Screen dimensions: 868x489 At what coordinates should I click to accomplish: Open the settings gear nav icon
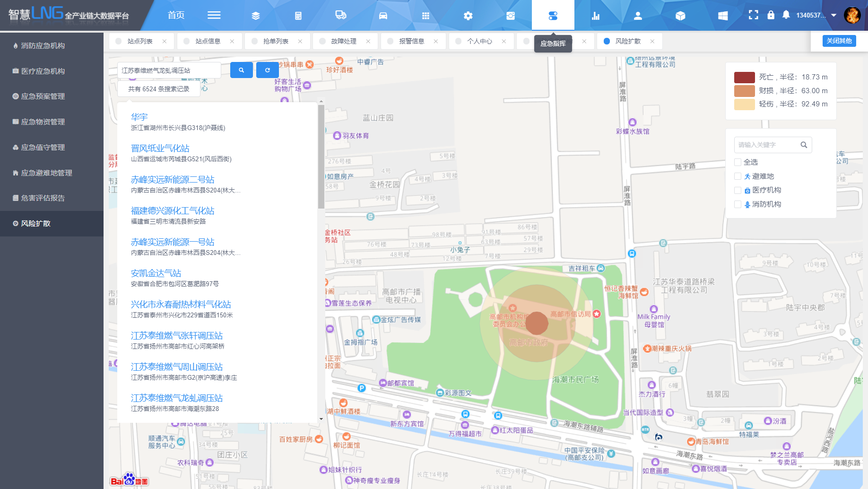click(468, 16)
